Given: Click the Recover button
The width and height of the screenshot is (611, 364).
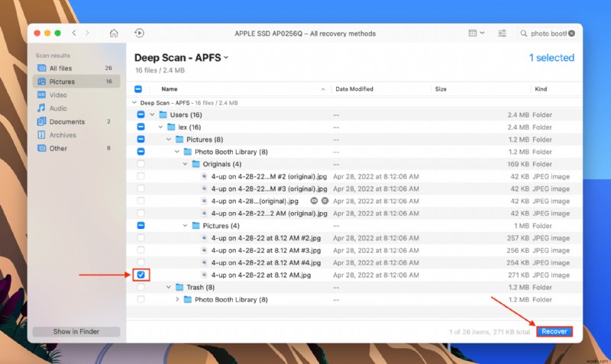Looking at the screenshot, I should pyautogui.click(x=554, y=331).
